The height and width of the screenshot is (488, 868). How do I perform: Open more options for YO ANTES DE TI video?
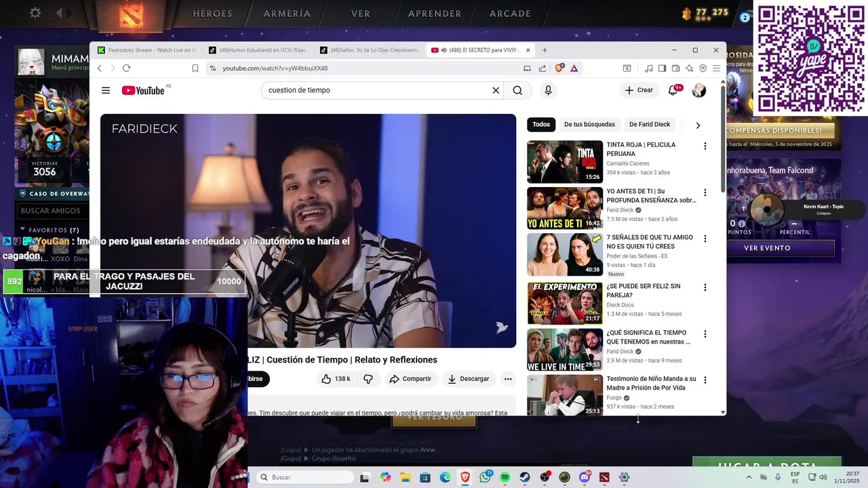705,192
